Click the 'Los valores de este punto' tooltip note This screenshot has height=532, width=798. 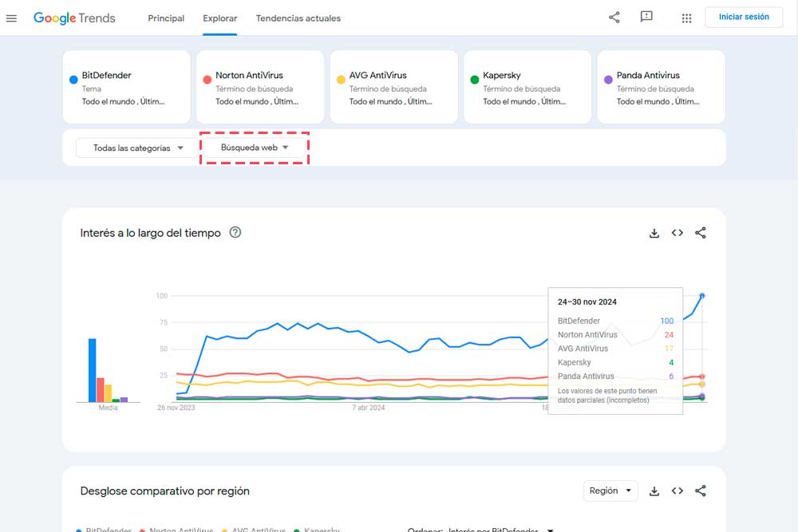pyautogui.click(x=607, y=396)
